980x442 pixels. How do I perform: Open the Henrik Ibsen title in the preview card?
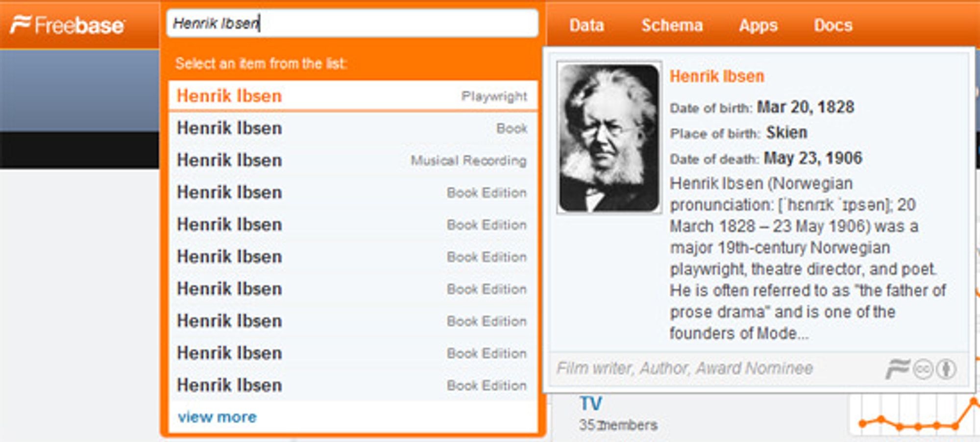coord(717,76)
